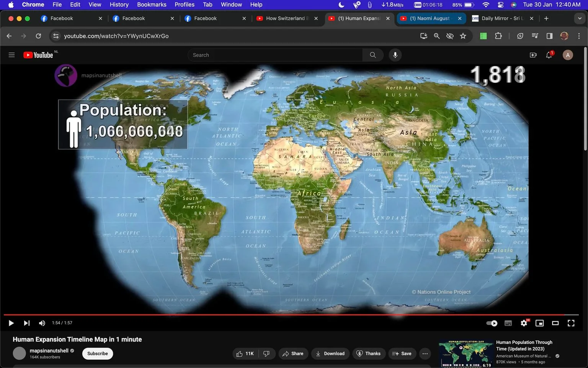The image size is (588, 368).
Task: Switch to theater mode
Action: pyautogui.click(x=555, y=323)
